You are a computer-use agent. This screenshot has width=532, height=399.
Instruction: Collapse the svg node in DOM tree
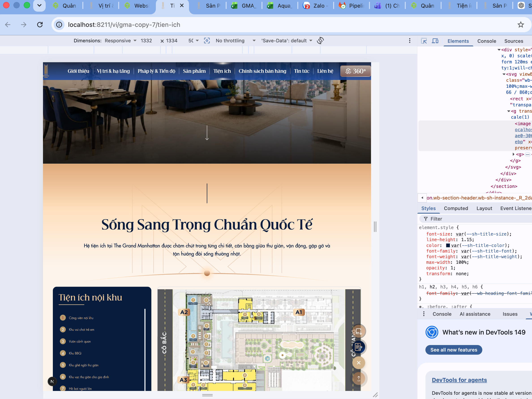504,74
